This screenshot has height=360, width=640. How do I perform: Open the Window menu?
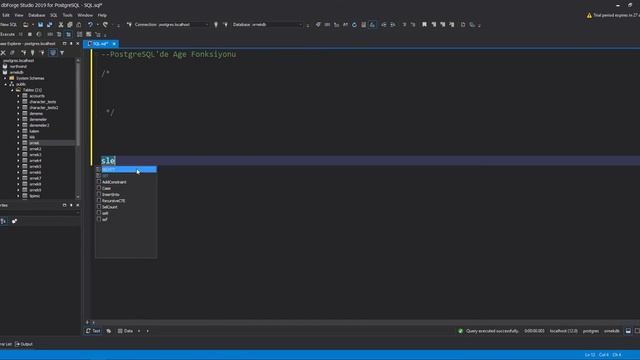pos(85,15)
